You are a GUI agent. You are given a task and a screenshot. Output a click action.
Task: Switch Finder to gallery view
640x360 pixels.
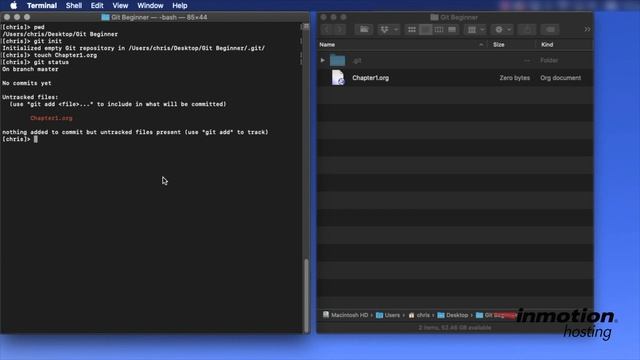click(x=452, y=29)
